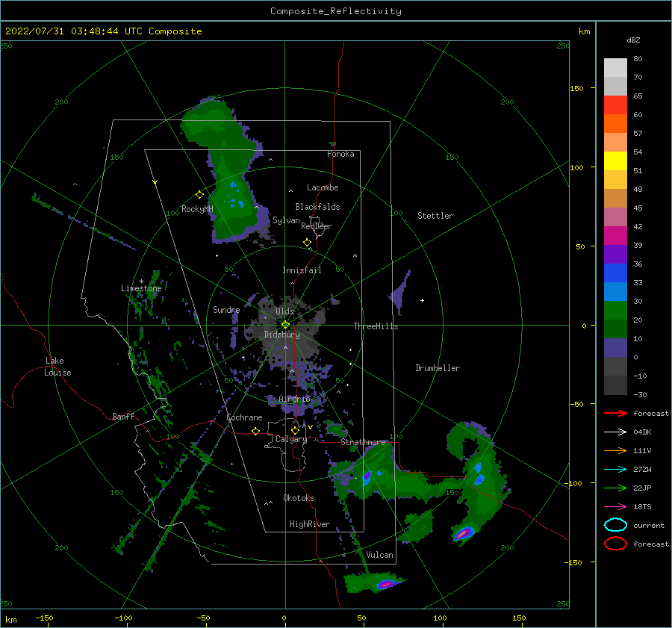Click the magenta 39 dBZ color swatch
Viewport: 672px width, 628px height.
click(x=615, y=235)
